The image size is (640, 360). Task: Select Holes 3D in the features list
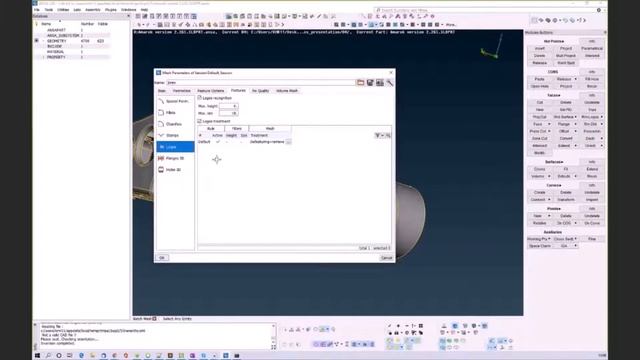(x=176, y=169)
